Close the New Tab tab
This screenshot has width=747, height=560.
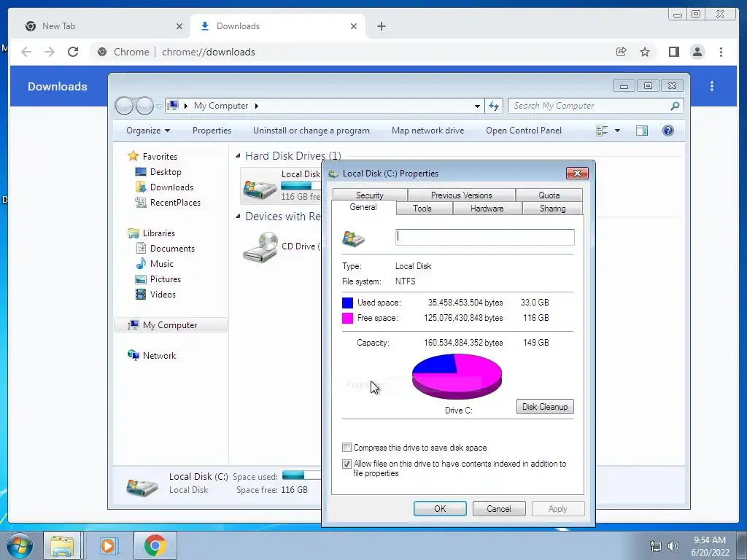(179, 26)
